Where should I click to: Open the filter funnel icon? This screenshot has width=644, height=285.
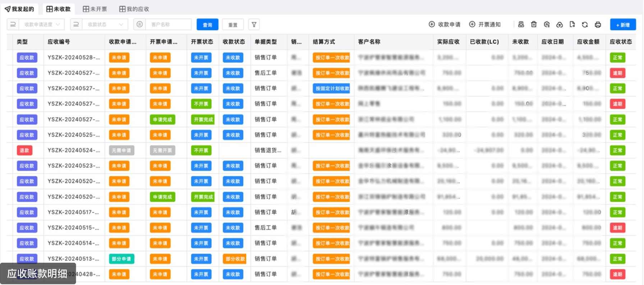point(254,24)
